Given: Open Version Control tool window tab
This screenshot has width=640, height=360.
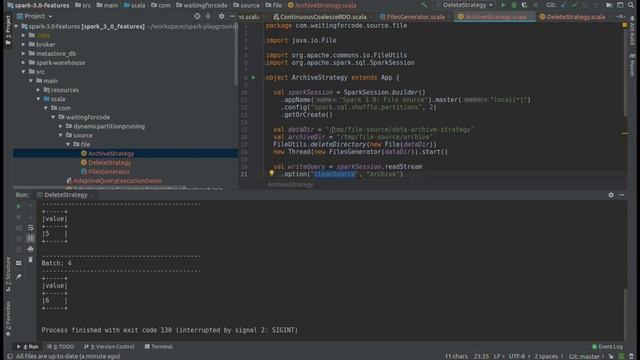Looking at the screenshot, I should point(109,347).
